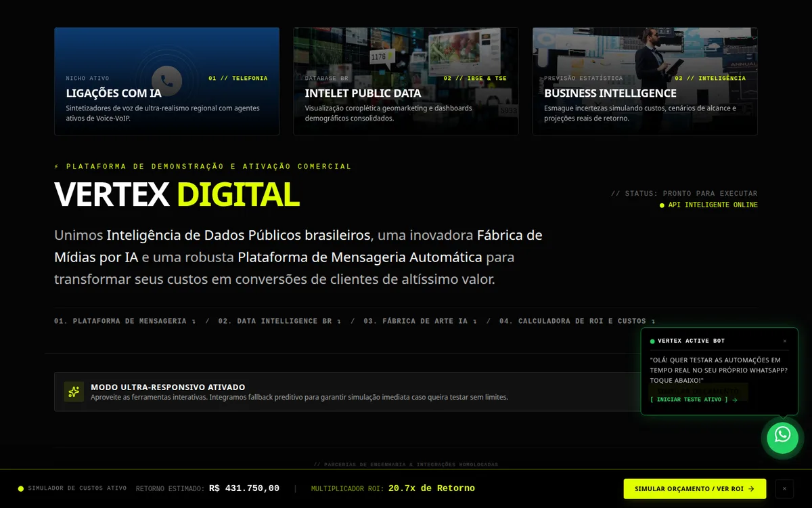Open the Business Intelligence card

pyautogui.click(x=645, y=81)
